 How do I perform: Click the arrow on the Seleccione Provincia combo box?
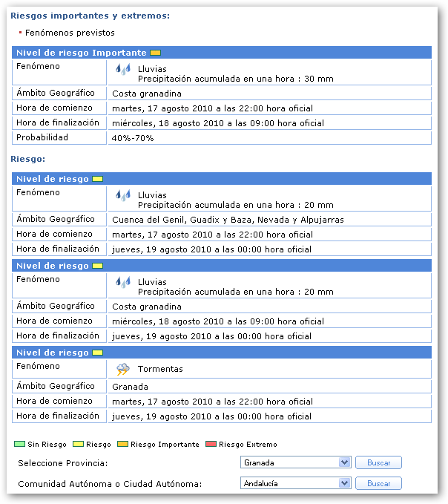(343, 462)
